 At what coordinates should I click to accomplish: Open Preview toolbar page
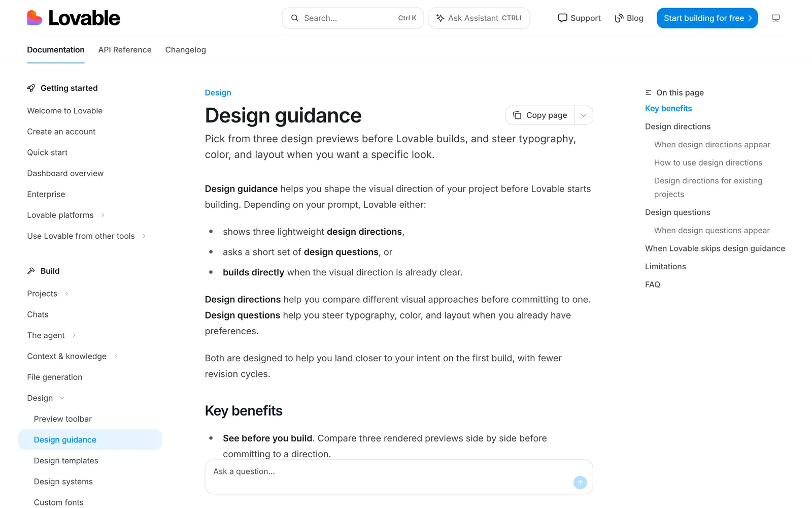pyautogui.click(x=63, y=419)
